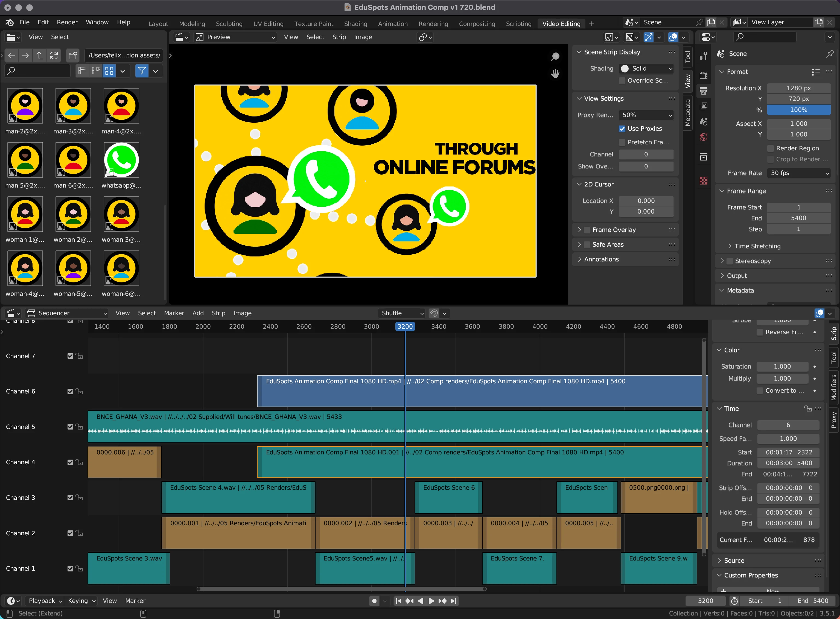Open the Modifiers sidebar tab
Image resolution: width=840 pixels, height=619 pixels.
pos(833,387)
